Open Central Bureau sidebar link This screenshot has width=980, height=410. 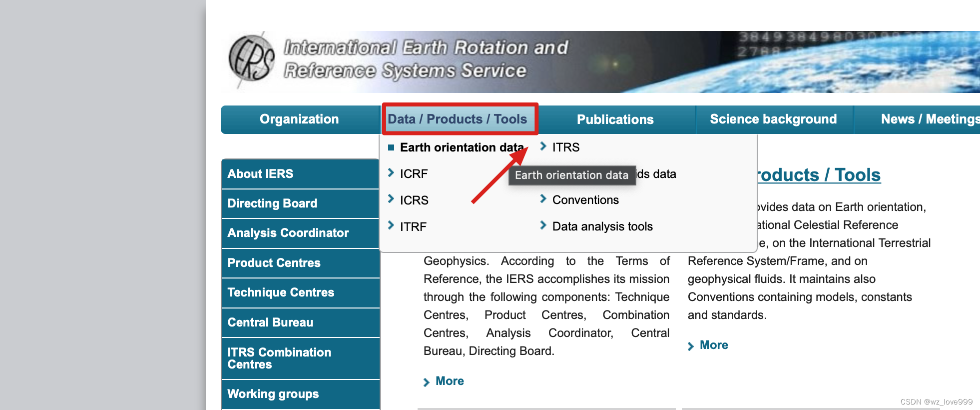(x=300, y=322)
